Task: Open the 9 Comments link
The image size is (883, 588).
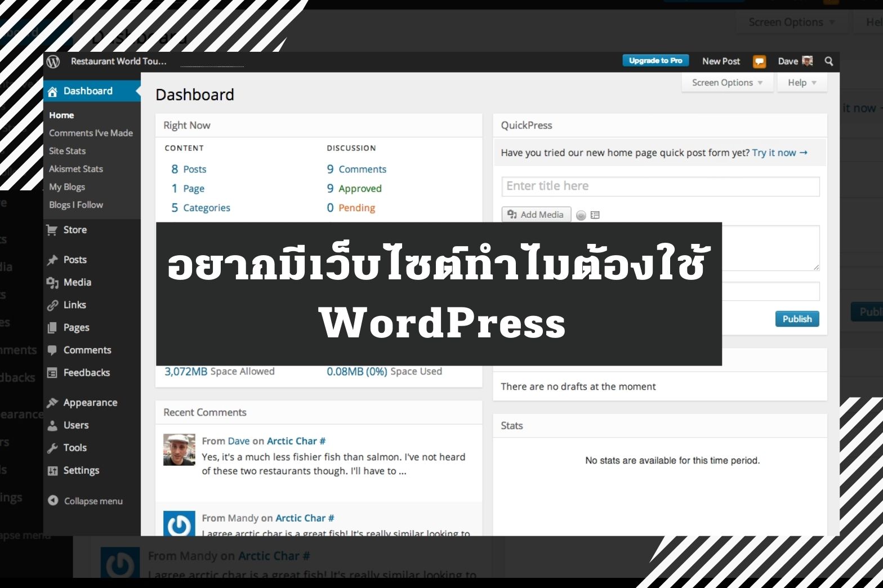Action: [356, 169]
